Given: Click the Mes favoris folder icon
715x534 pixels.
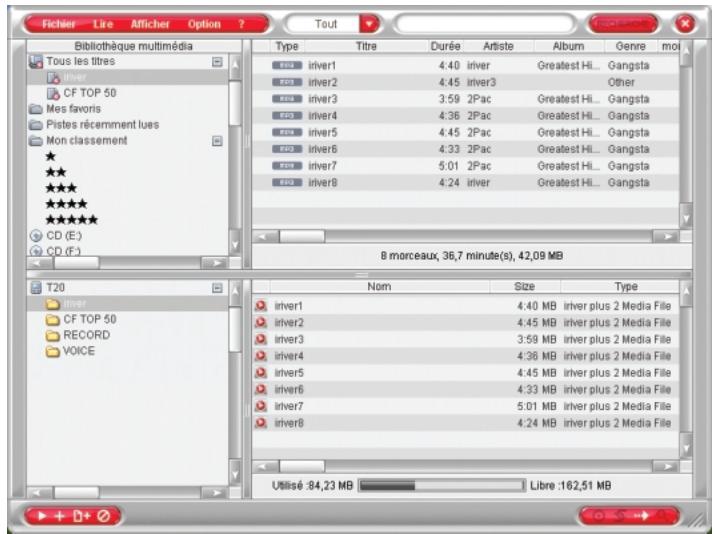Looking at the screenshot, I should point(36,109).
